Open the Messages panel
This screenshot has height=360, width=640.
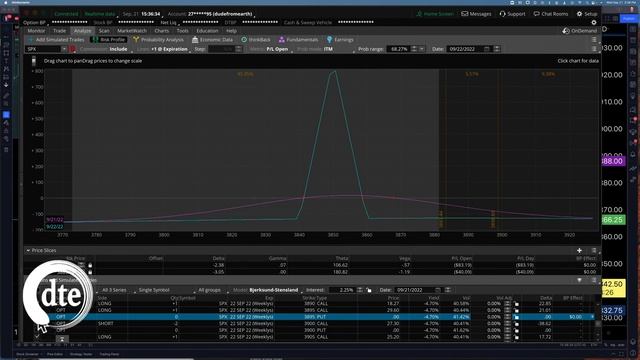(476, 14)
